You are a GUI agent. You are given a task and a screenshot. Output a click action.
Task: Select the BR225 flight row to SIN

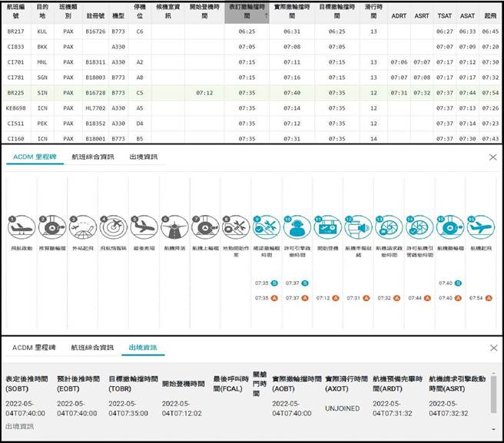click(x=230, y=92)
